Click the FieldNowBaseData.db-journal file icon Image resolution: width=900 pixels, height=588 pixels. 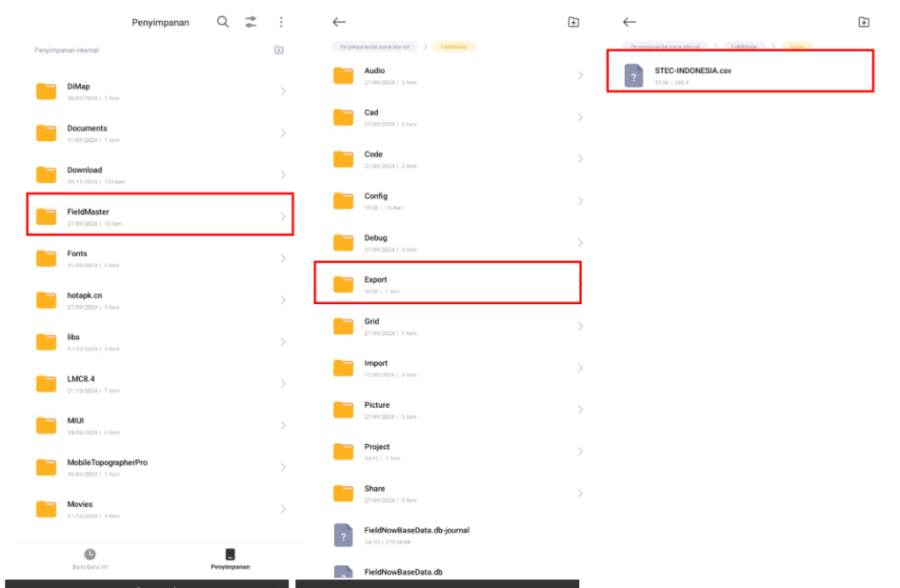344,534
